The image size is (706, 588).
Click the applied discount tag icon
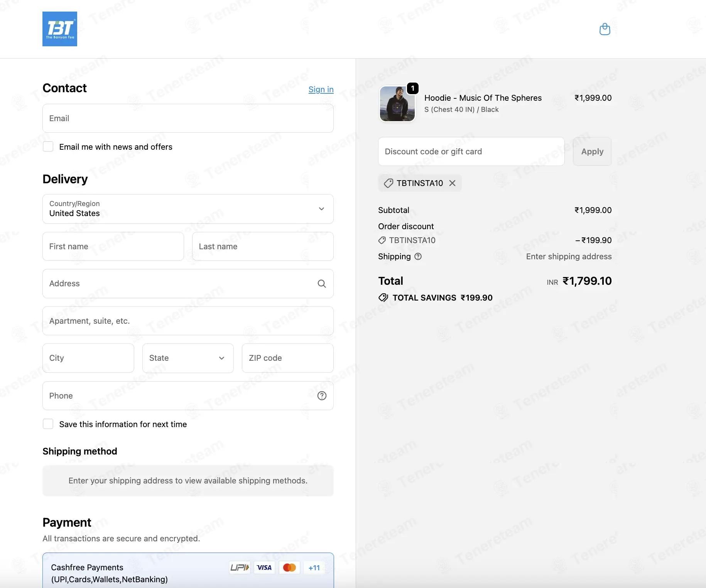(x=388, y=183)
